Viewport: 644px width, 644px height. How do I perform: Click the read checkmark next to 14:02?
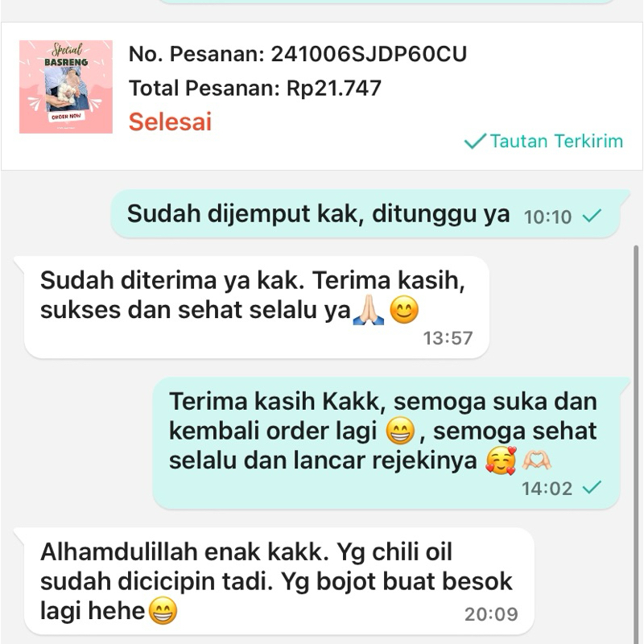click(592, 488)
